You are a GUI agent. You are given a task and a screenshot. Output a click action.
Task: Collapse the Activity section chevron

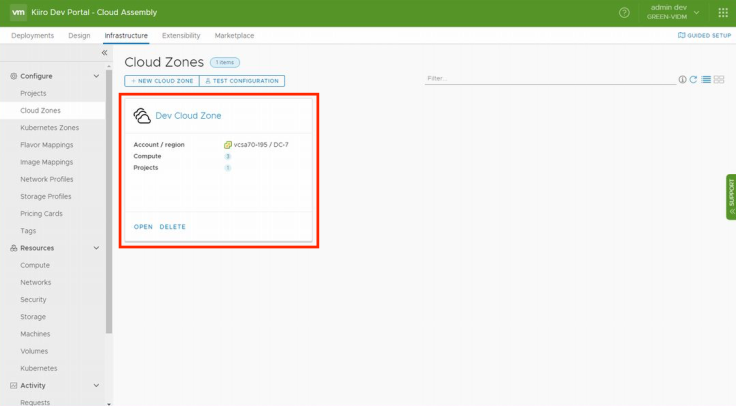96,385
